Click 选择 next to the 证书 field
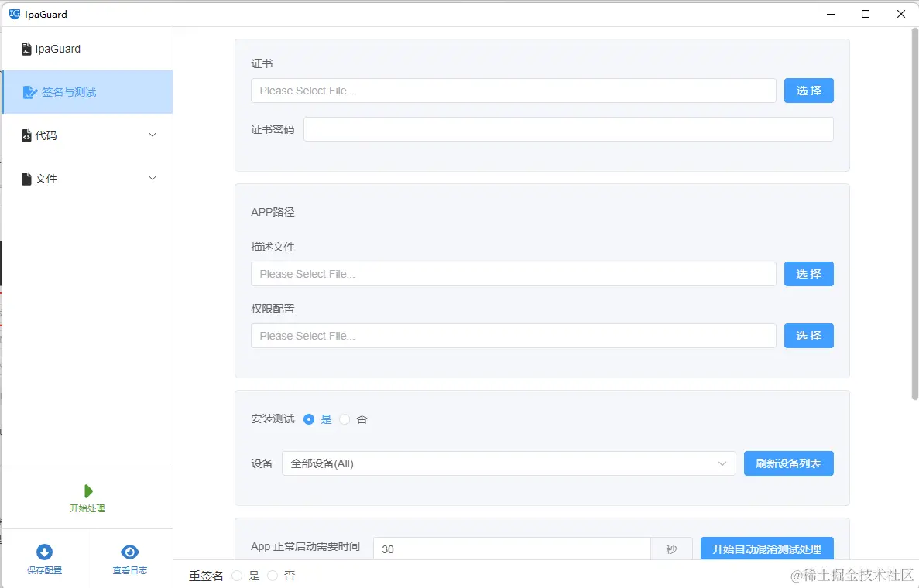The height and width of the screenshot is (588, 919). (x=808, y=90)
